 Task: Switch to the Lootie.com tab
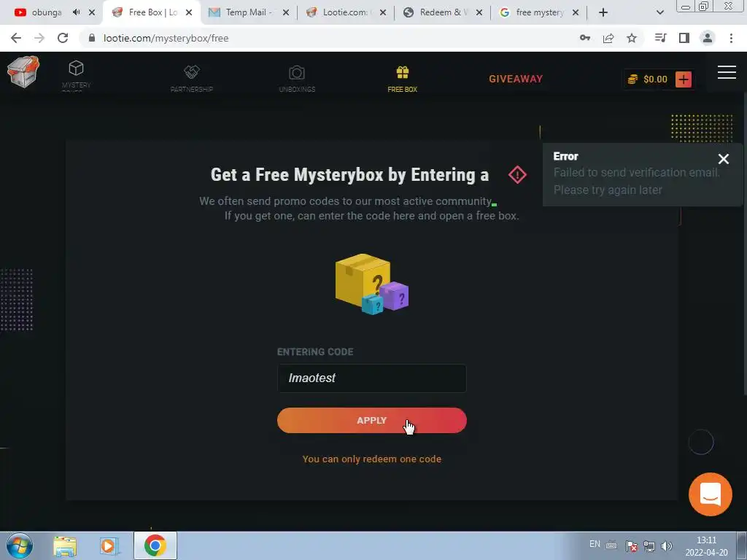click(345, 12)
